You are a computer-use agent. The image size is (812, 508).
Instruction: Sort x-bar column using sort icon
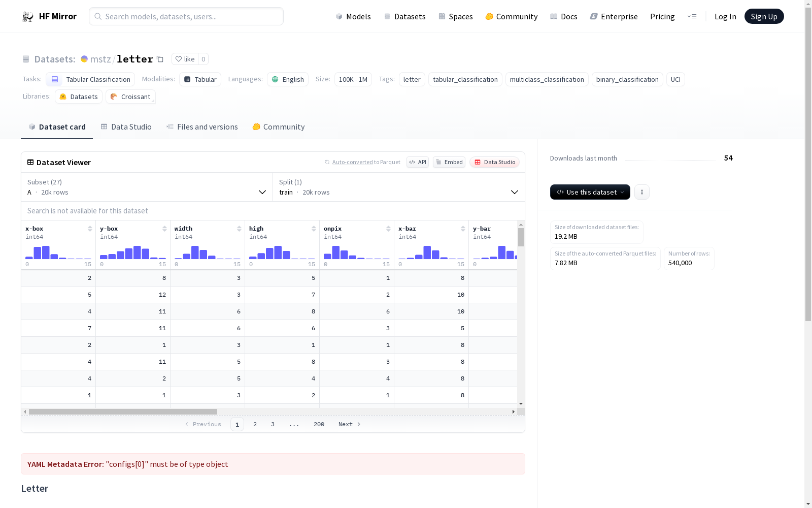coord(463,229)
